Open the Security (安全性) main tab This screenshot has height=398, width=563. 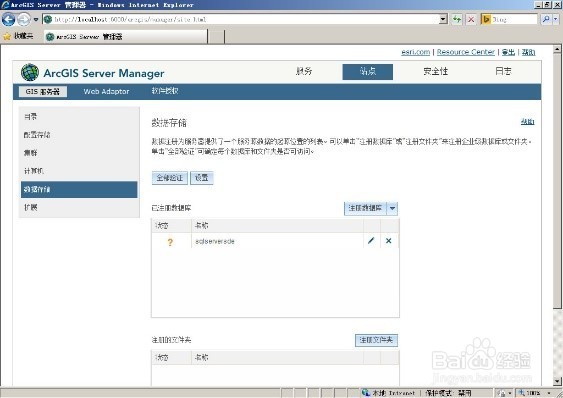click(x=436, y=71)
